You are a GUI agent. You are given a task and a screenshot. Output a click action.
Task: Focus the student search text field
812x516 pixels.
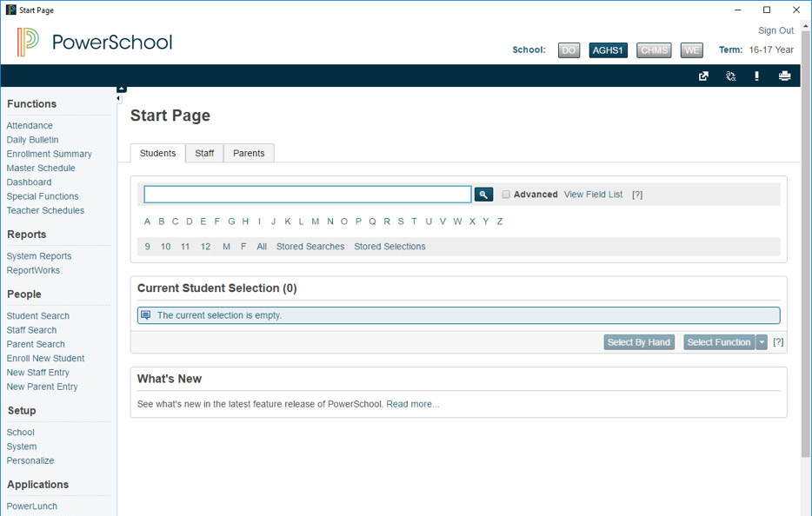pos(307,195)
